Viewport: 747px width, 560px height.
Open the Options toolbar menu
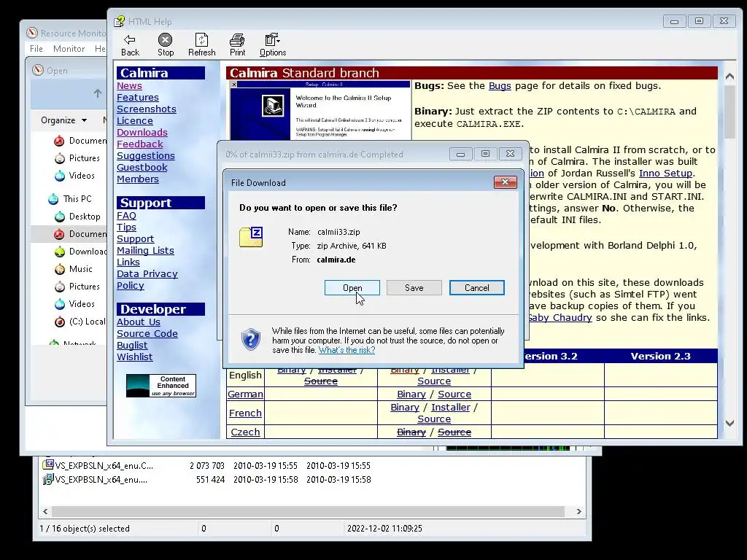pyautogui.click(x=273, y=45)
